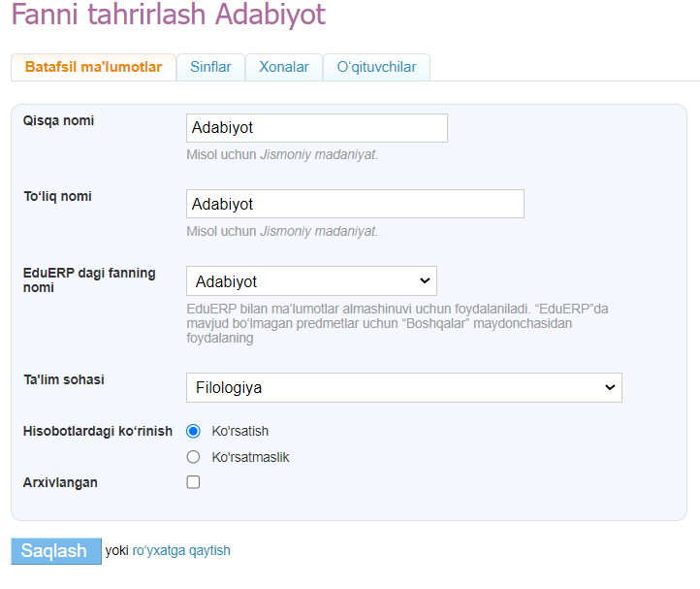
Task: Click the Hisobotlardagi ko'rinish label
Action: coord(97,431)
